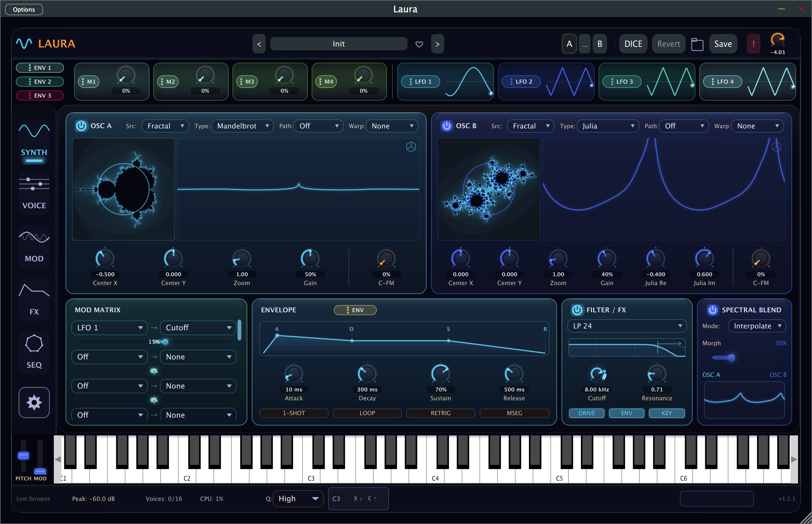The width and height of the screenshot is (812, 524).
Task: Click the Spectral Blend Morph slider
Action: pyautogui.click(x=744, y=358)
